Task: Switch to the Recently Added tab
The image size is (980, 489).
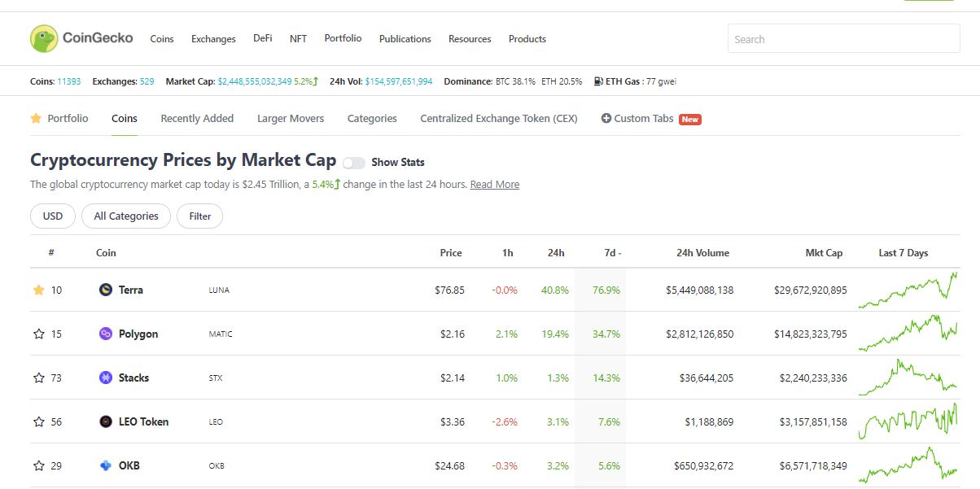Action: click(x=197, y=119)
